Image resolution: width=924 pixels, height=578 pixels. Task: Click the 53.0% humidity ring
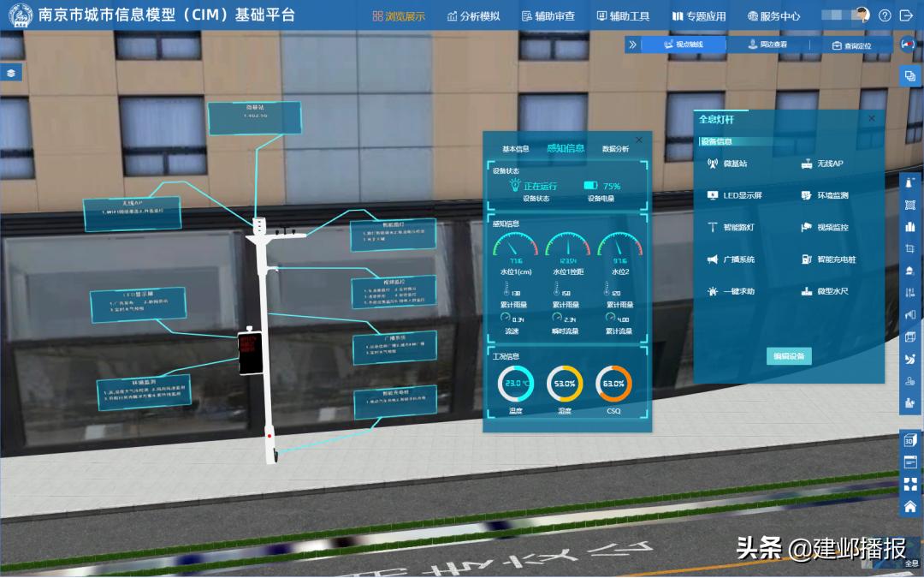click(x=565, y=384)
